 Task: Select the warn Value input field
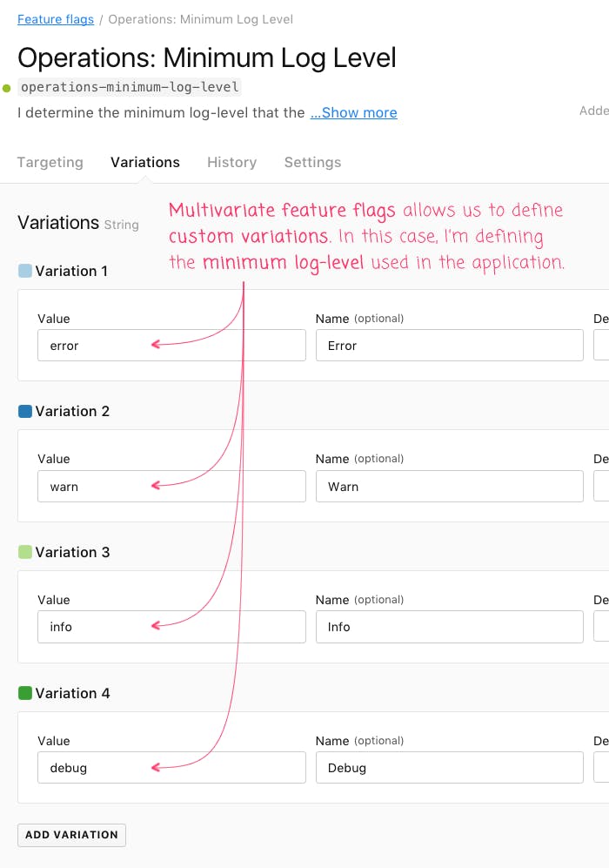pos(171,486)
